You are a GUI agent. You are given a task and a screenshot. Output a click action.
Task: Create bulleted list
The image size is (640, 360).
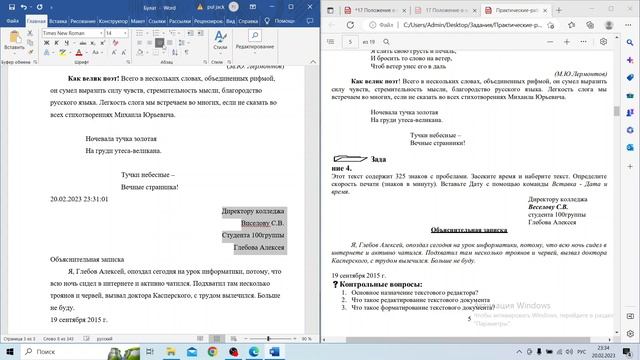pyautogui.click(x=140, y=33)
